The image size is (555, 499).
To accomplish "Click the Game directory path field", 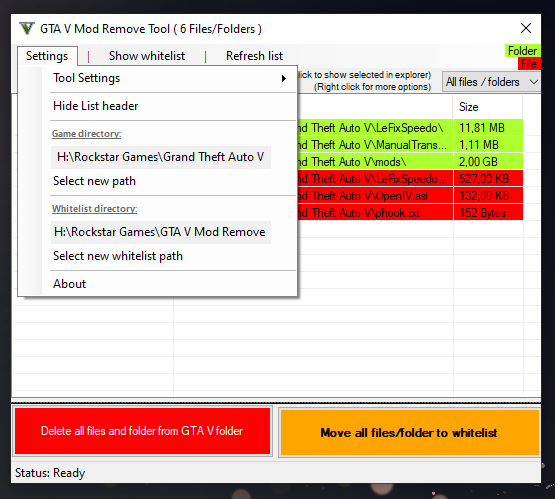I will tap(161, 157).
